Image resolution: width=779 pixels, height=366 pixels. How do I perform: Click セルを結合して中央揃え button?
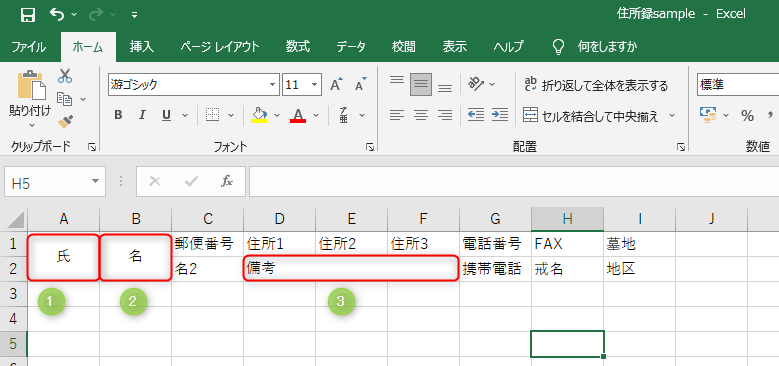(x=591, y=116)
